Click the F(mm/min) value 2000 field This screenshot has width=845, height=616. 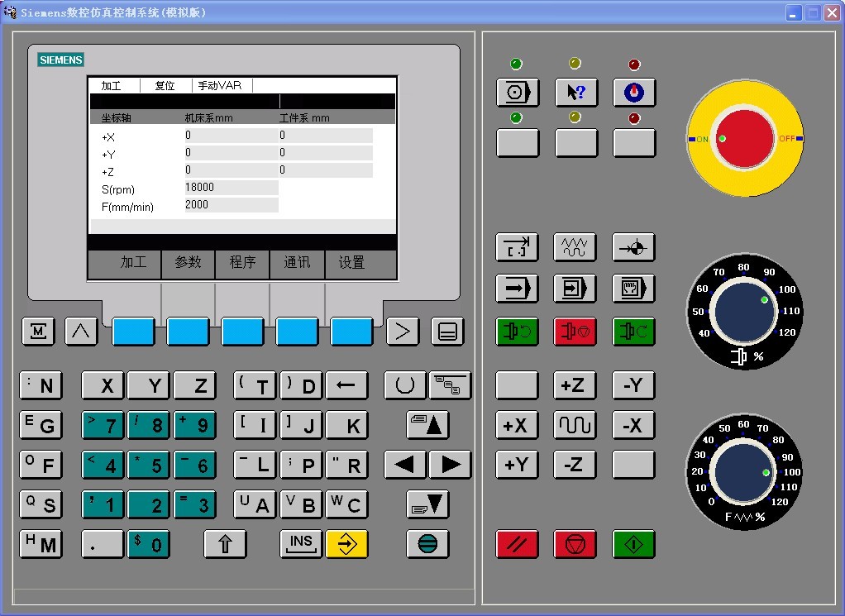[x=232, y=205]
